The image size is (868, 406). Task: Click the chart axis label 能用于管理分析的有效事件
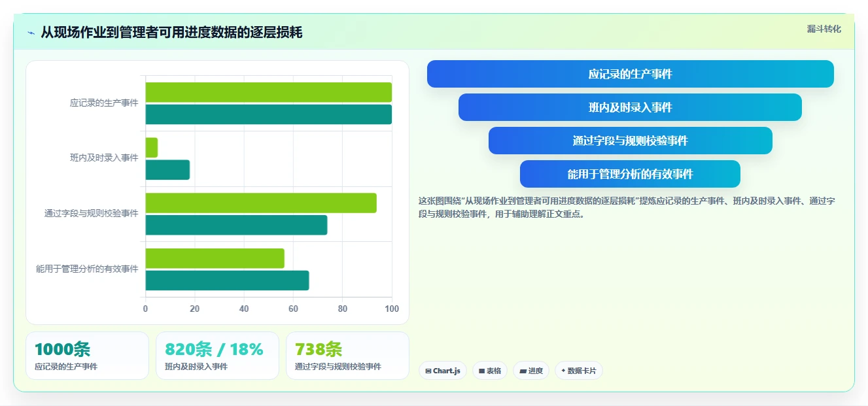[x=87, y=269]
